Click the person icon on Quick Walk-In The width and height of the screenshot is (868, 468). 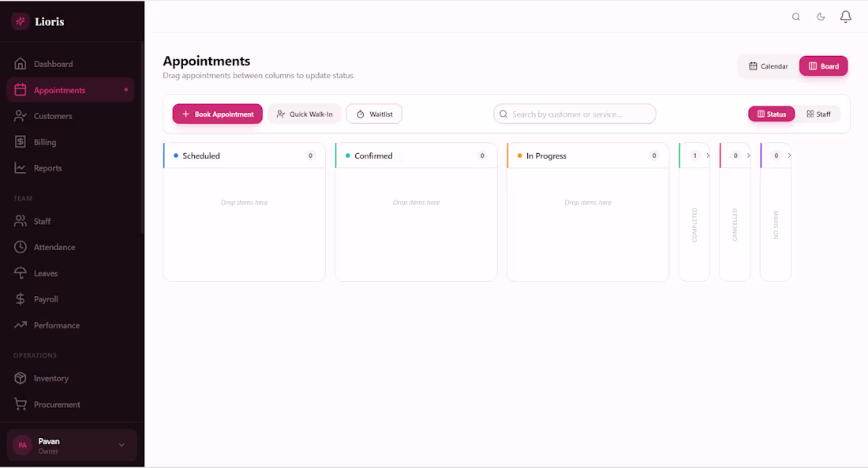281,114
